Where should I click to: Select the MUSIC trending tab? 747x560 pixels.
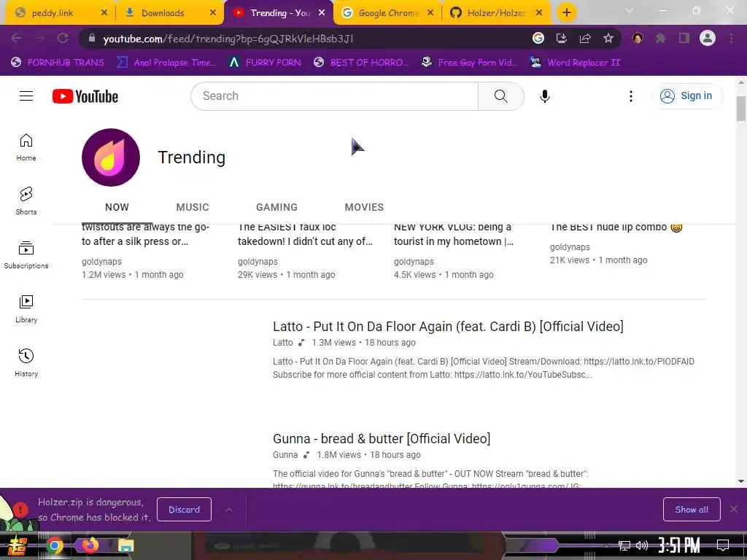pos(193,207)
